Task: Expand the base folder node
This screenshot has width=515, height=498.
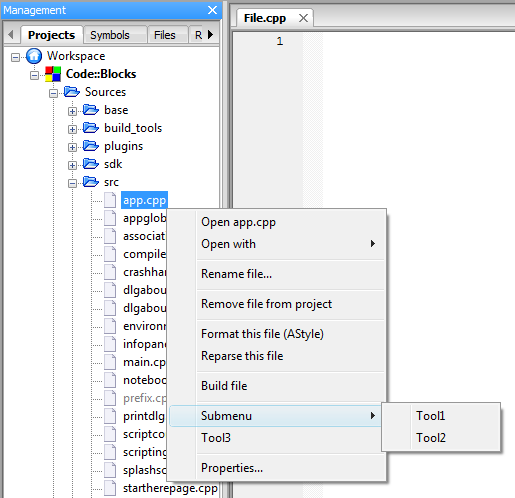Action: (72, 111)
